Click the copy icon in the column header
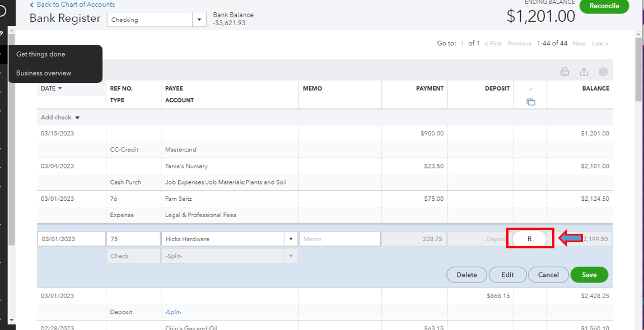 [x=530, y=102]
